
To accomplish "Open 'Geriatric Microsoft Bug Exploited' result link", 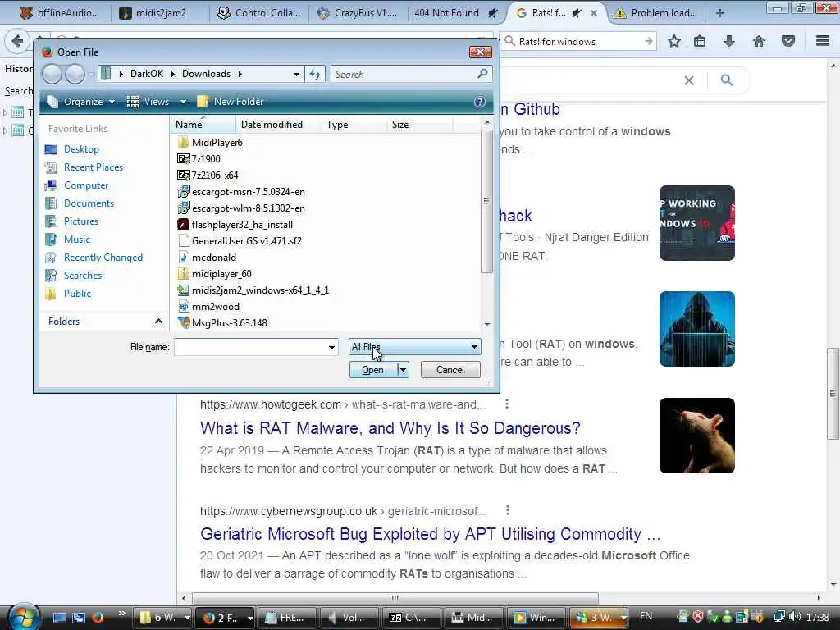I will click(x=430, y=534).
